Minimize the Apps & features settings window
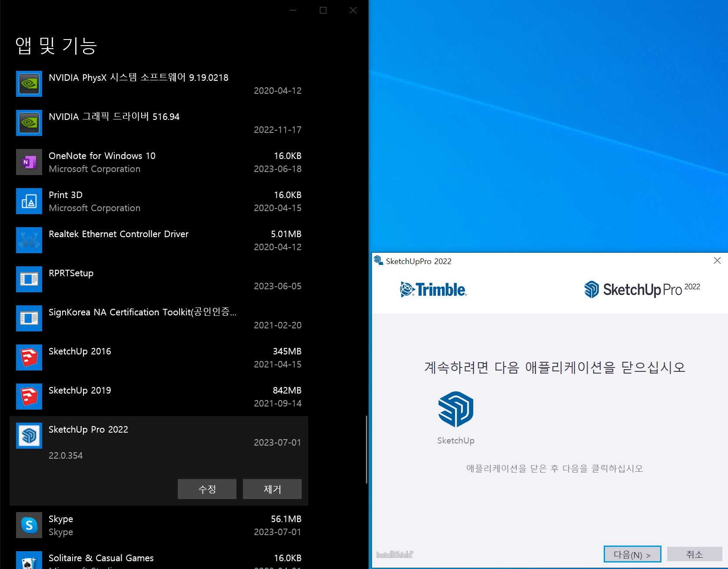The image size is (728, 569). pos(293,10)
